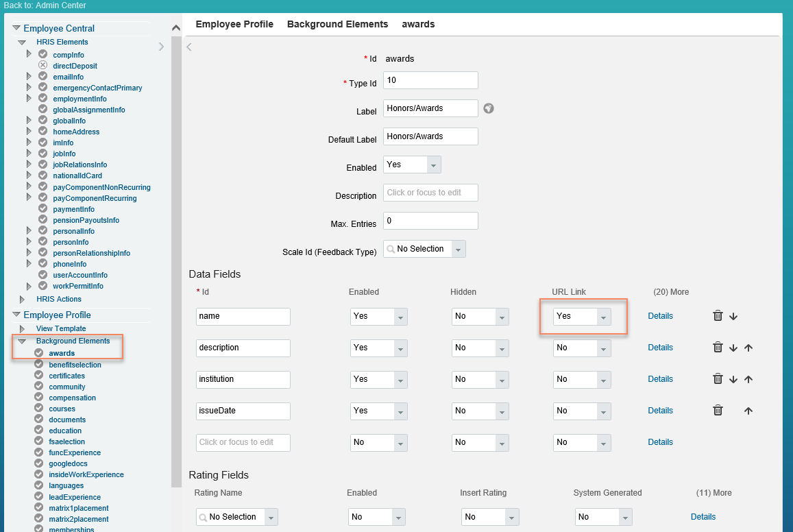Click the courses check status icon
This screenshot has width=793, height=532.
39,408
